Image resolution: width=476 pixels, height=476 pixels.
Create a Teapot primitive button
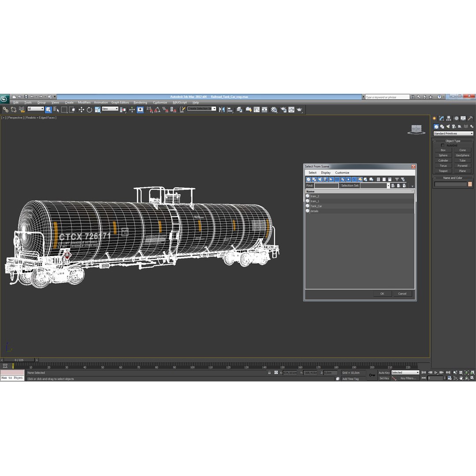point(443,171)
